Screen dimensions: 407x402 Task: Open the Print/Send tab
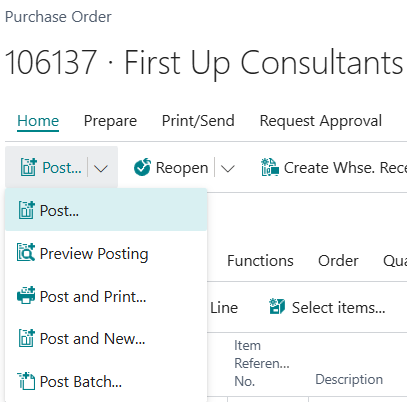198,121
